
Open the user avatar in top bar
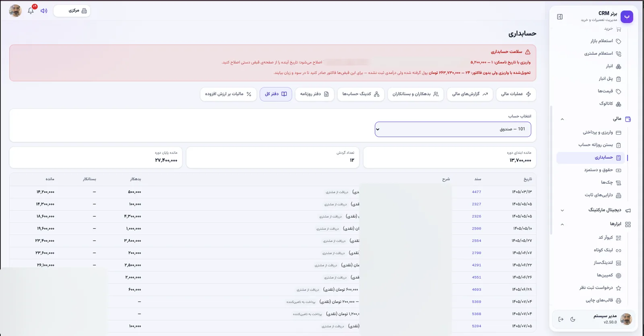coord(15,11)
